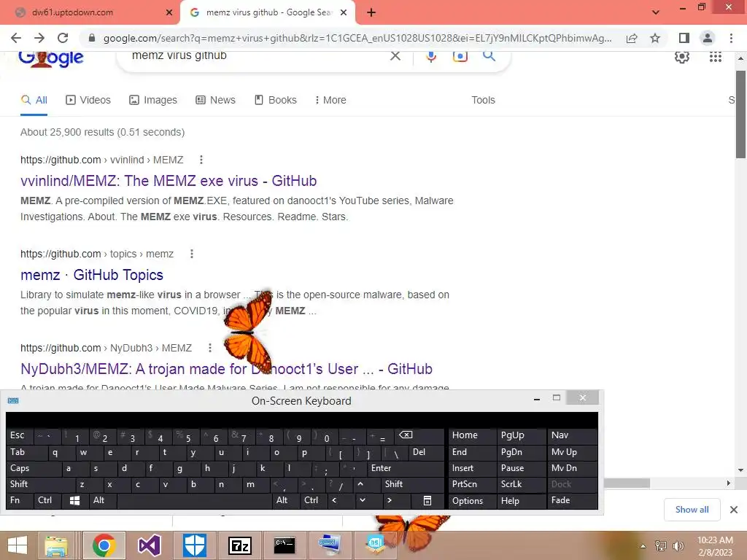The height and width of the screenshot is (560, 747).
Task: Select the All results tab
Action: (x=34, y=100)
